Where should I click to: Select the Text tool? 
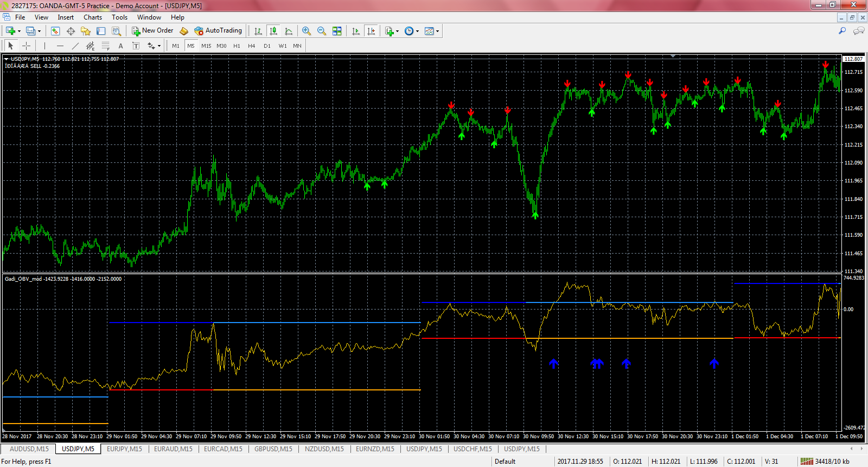[x=120, y=46]
